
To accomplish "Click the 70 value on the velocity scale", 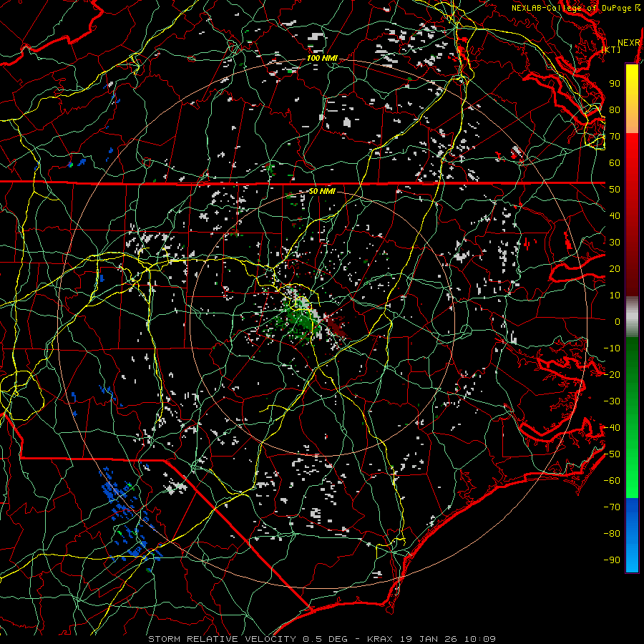I will tap(615, 137).
